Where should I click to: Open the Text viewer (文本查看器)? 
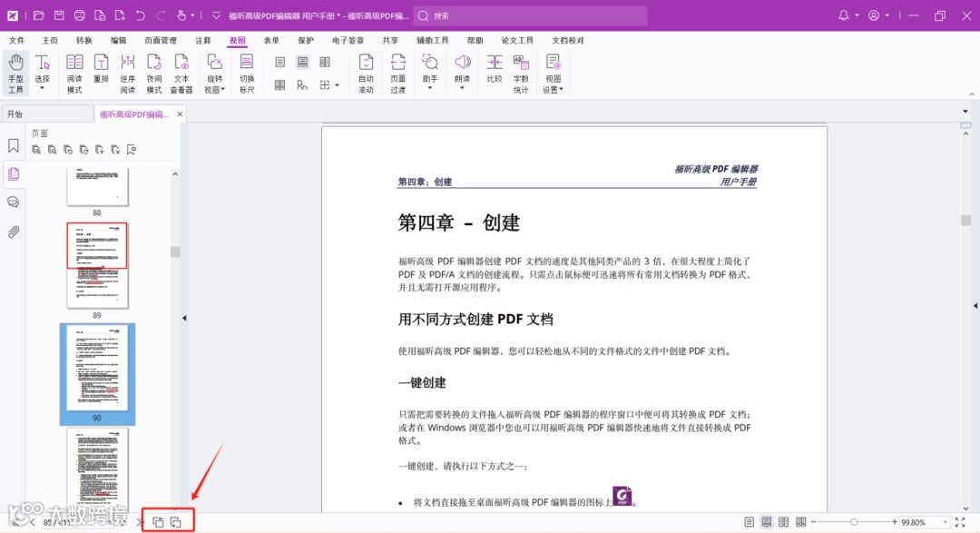click(181, 74)
